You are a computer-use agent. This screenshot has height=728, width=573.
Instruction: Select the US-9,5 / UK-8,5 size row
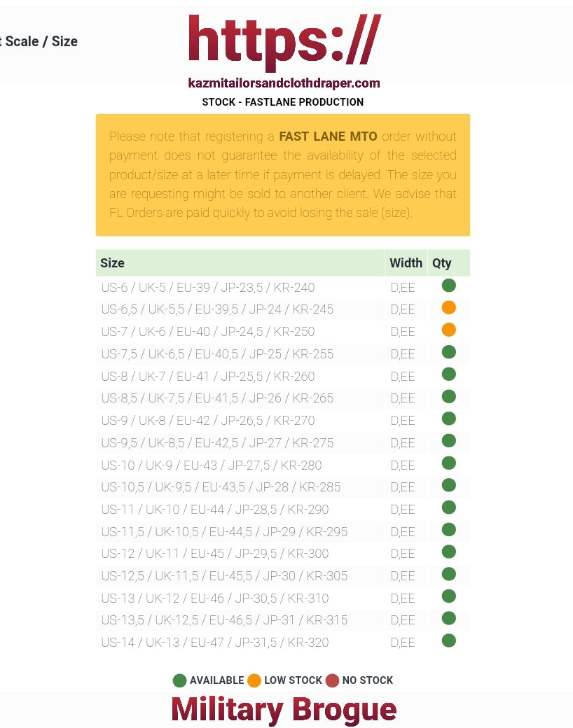(217, 443)
